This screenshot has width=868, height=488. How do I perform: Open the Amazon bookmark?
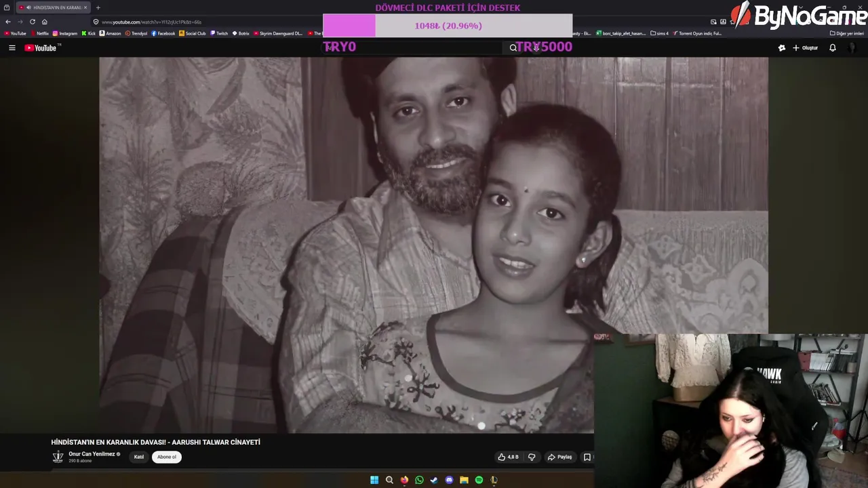point(110,33)
